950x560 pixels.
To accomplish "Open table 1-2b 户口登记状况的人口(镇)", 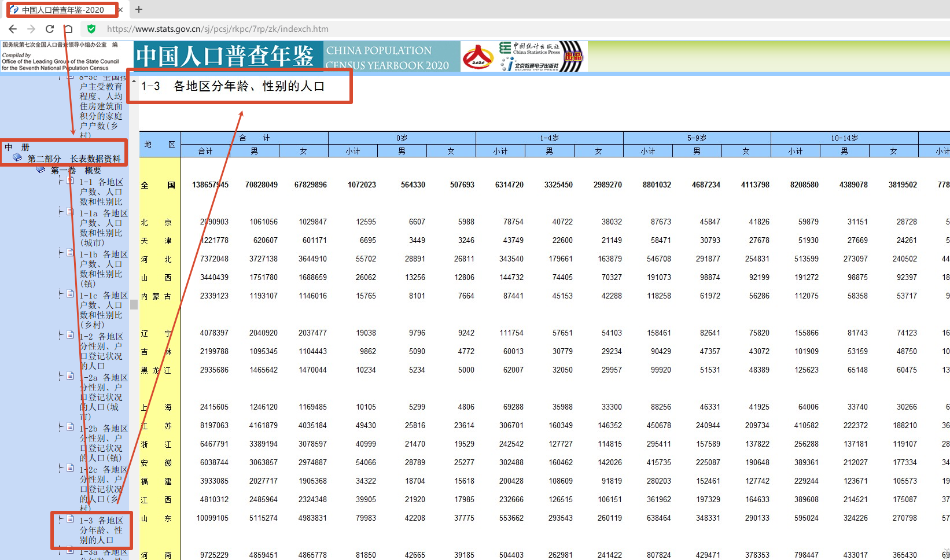I will coord(103,443).
